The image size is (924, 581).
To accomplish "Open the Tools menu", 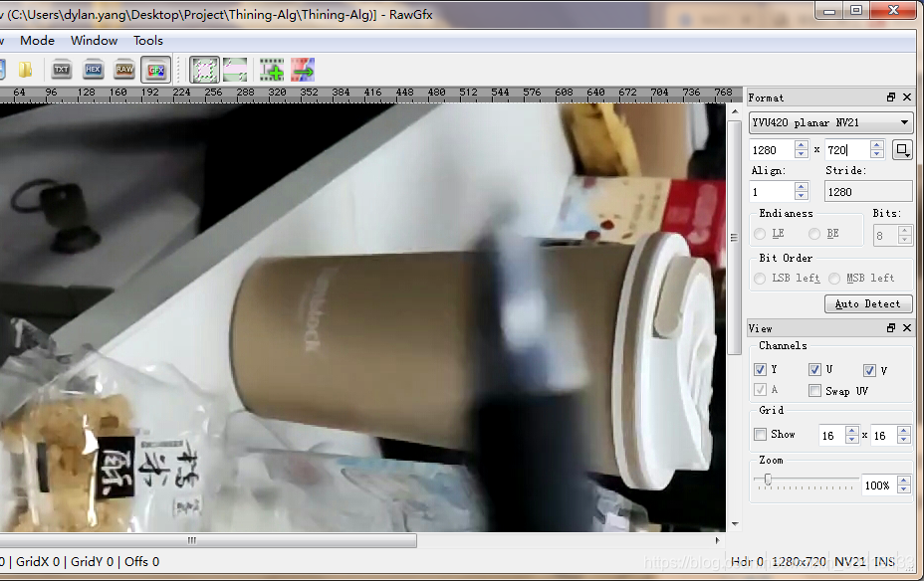I will 148,41.
